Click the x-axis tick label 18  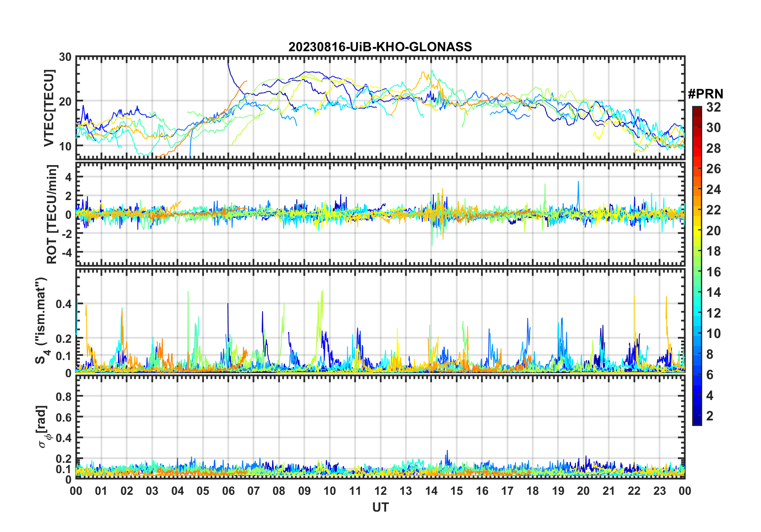[533, 491]
